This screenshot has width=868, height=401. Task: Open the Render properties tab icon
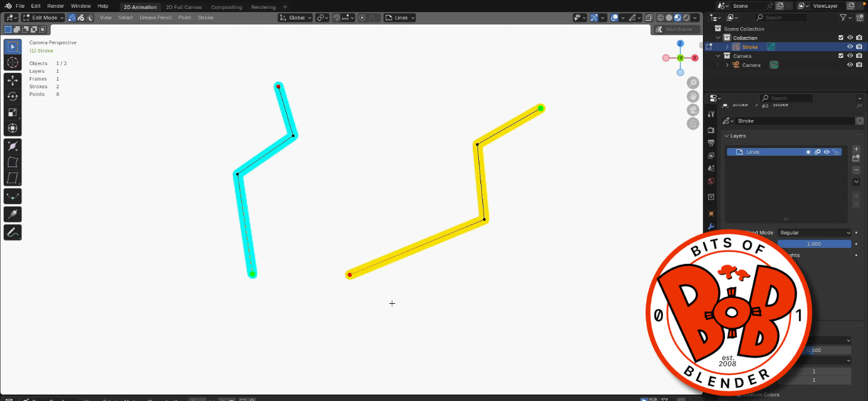pyautogui.click(x=711, y=130)
